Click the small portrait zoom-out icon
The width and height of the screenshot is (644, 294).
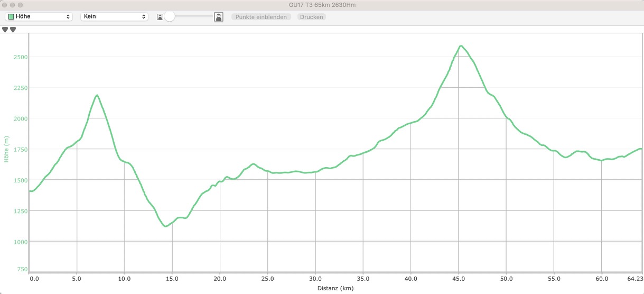[160, 17]
